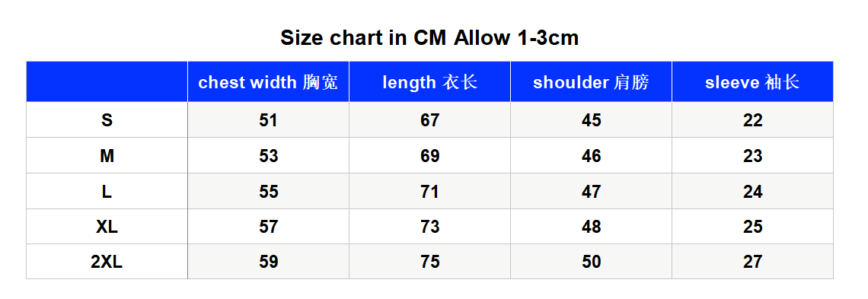Select chest width value 51 for S

click(269, 120)
